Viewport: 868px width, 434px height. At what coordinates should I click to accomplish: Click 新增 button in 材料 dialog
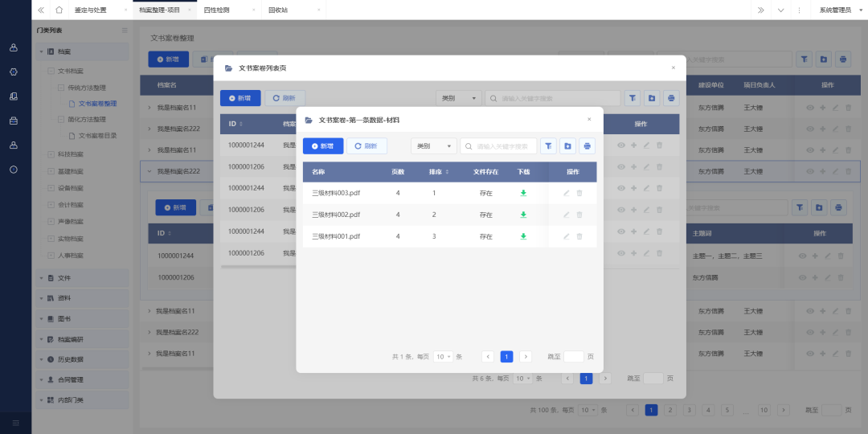(323, 146)
